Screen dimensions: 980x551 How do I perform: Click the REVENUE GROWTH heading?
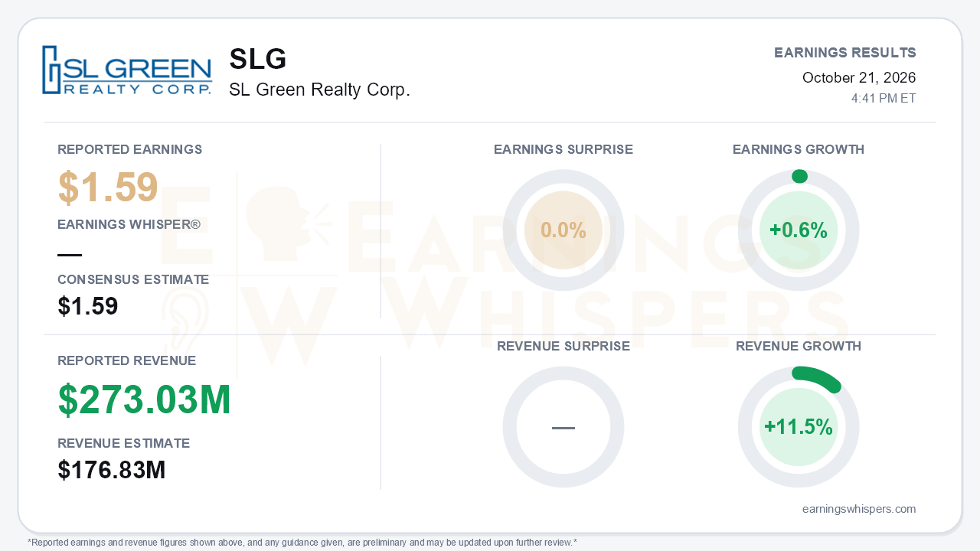(799, 346)
